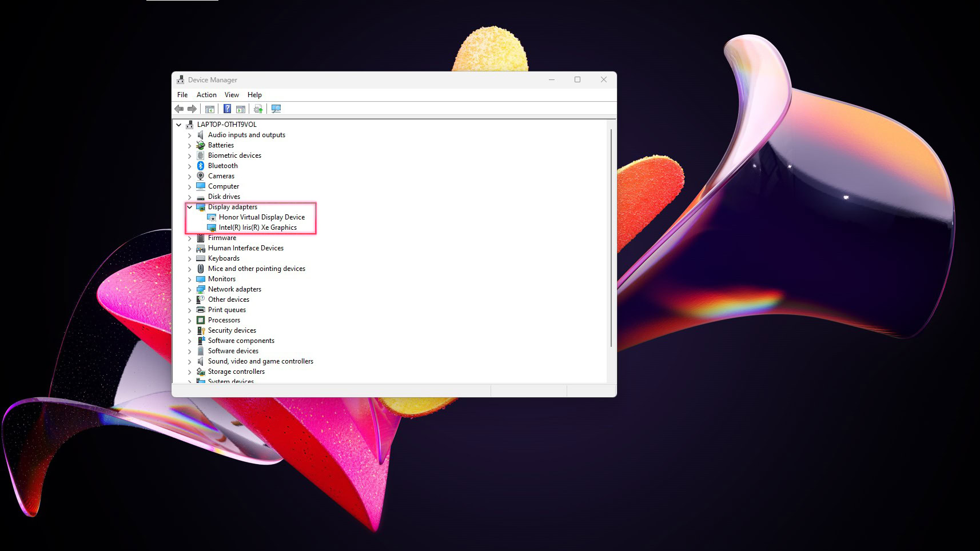Select the Firmware label
Viewport: 980px width, 551px height.
(222, 238)
